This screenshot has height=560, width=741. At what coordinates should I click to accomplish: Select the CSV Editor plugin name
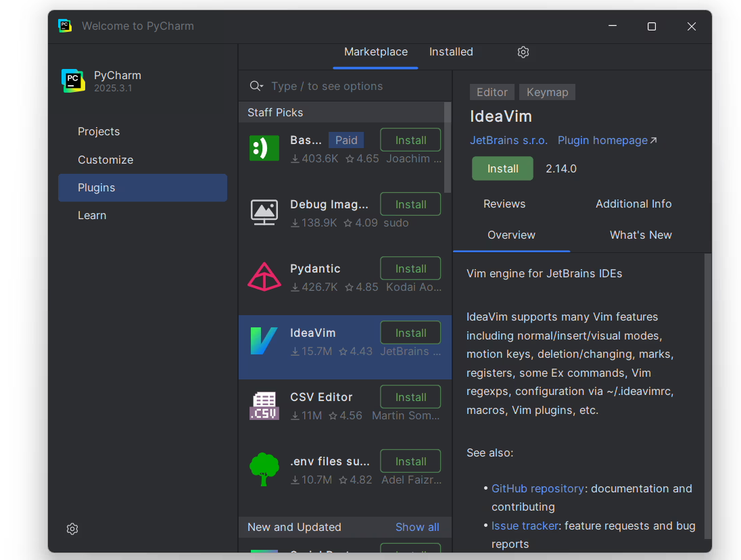pos(321,397)
